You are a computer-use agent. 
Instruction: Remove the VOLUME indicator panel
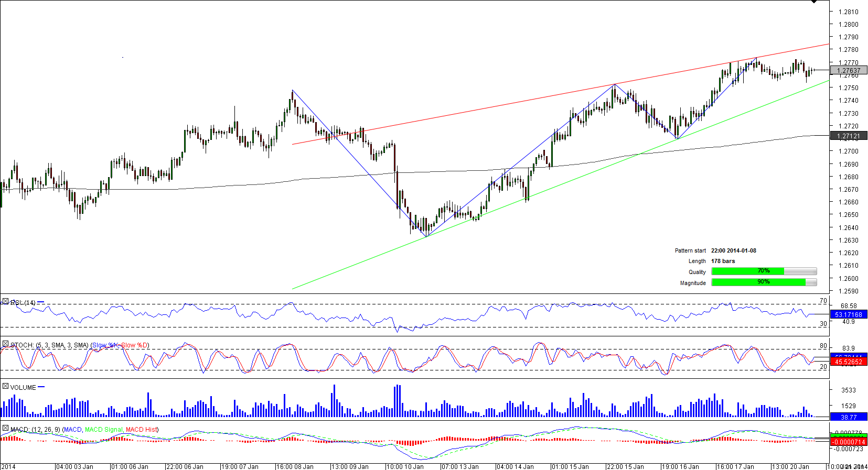(x=5, y=387)
